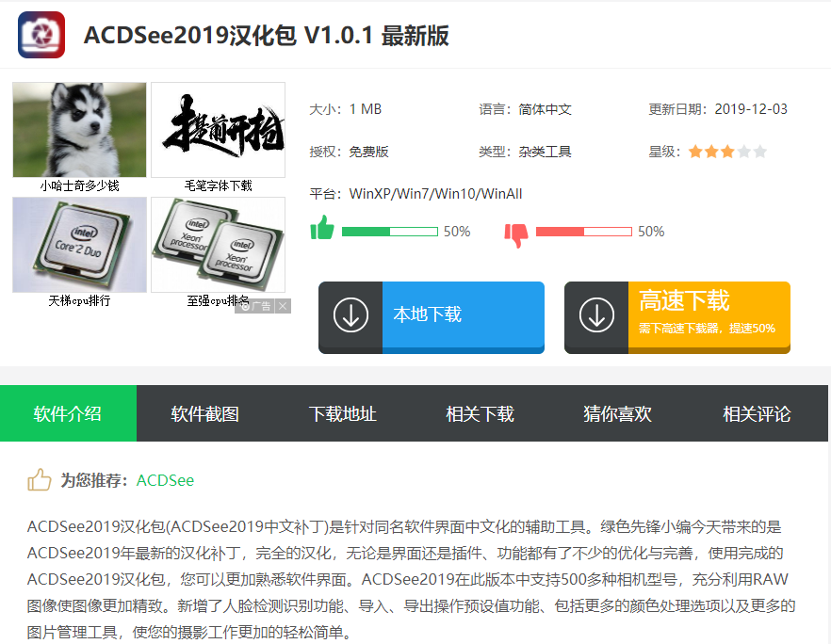Click the red 50% dislike progress bar
Screen dimensions: 831x644
click(x=583, y=232)
